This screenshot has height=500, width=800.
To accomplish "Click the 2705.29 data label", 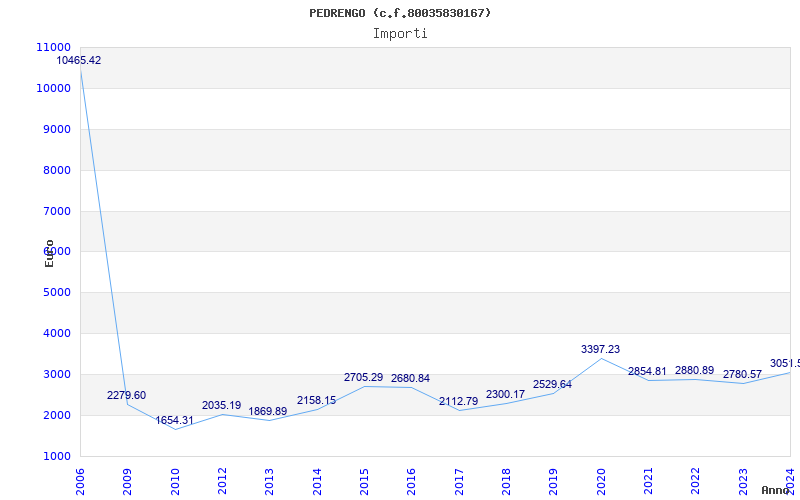I will click(x=363, y=378).
